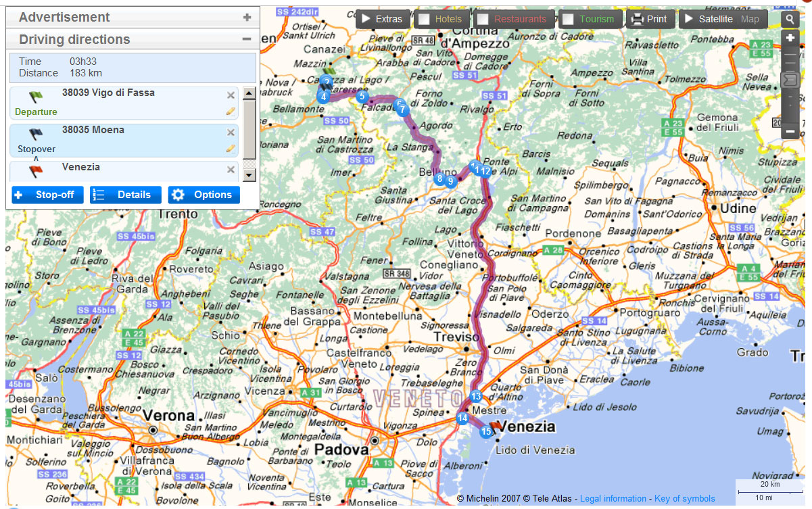Screen dimensions: 812x509
Task: Open the Extras menu
Action: point(382,19)
